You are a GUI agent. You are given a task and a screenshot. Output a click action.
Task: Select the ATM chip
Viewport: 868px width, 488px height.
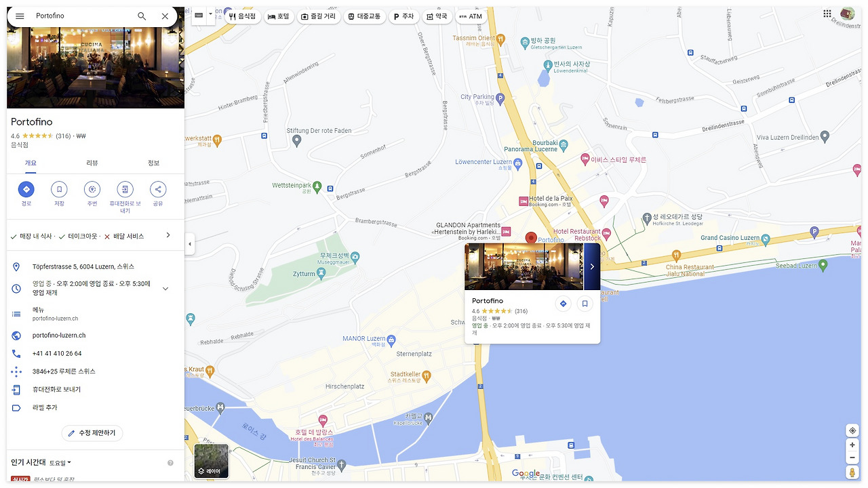(471, 16)
